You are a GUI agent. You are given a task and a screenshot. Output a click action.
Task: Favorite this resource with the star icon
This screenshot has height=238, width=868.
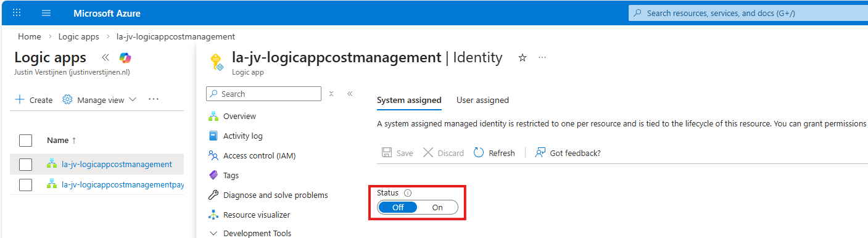pyautogui.click(x=523, y=57)
